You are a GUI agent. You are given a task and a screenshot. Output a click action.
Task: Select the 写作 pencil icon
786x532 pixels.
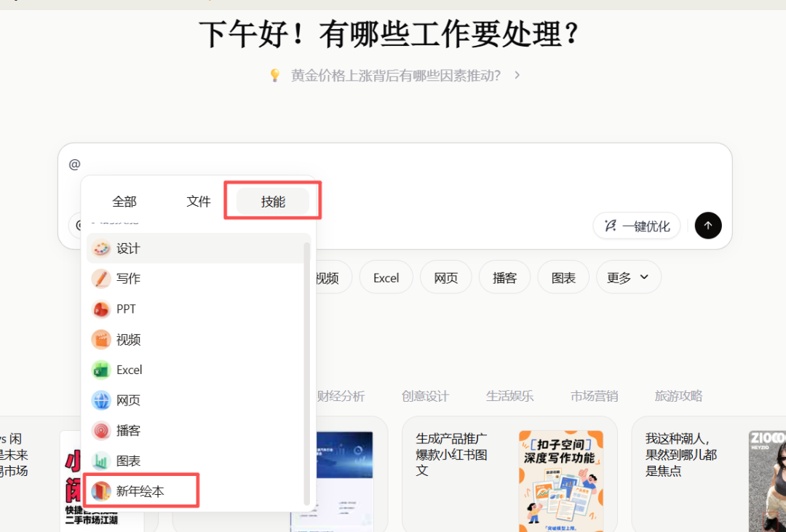101,279
